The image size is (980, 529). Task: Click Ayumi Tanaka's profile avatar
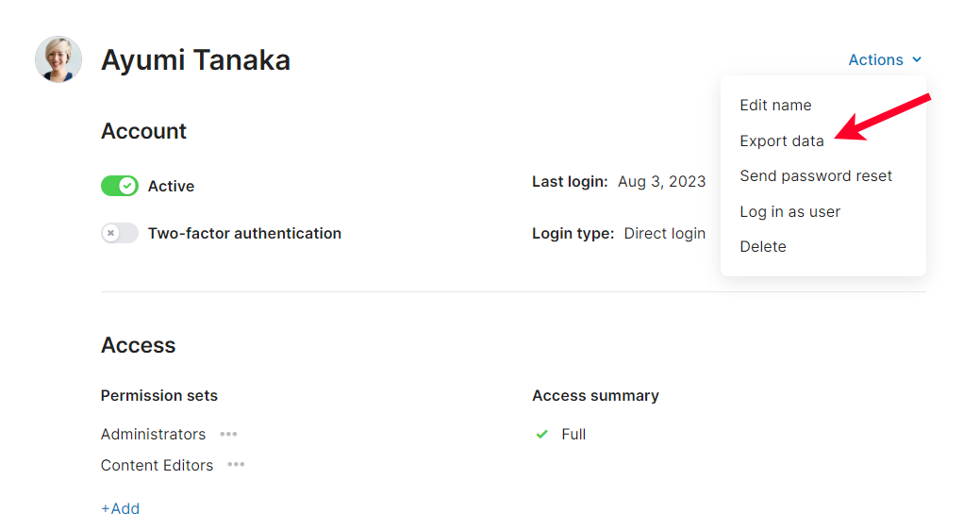click(58, 59)
